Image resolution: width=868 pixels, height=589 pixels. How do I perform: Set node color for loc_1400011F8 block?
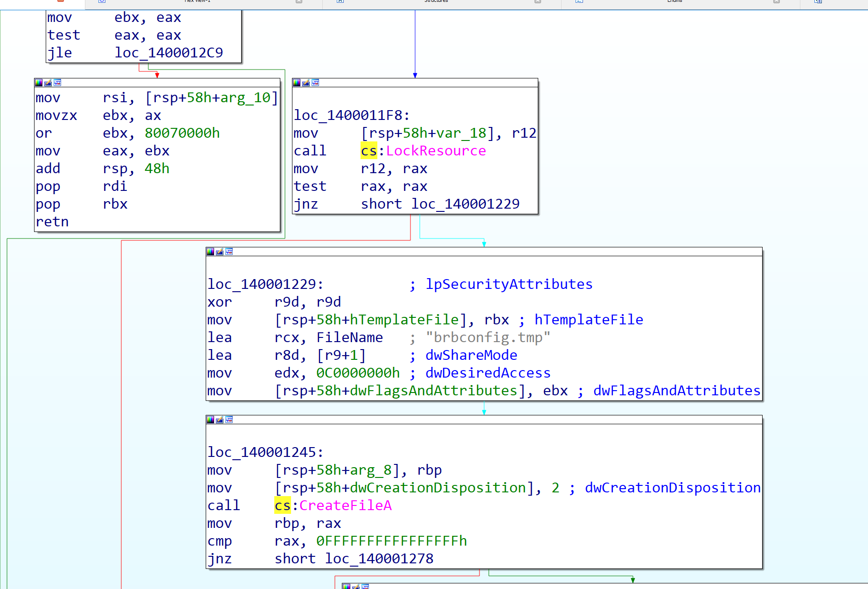coord(297,83)
